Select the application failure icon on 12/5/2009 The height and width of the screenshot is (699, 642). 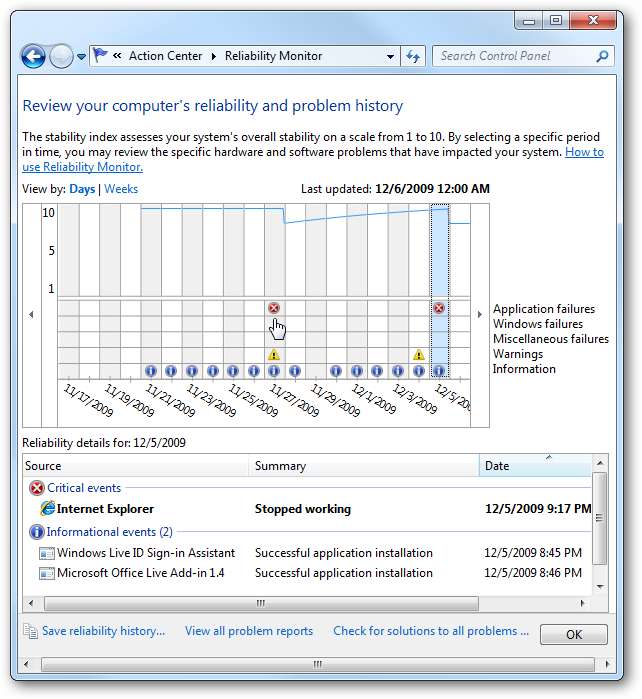[x=439, y=308]
